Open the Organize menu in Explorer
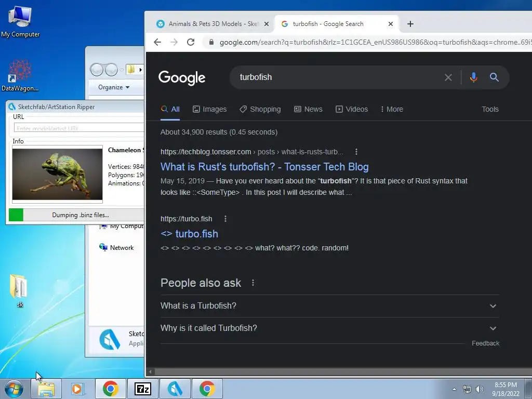Viewport: 532px width, 399px height. [114, 87]
